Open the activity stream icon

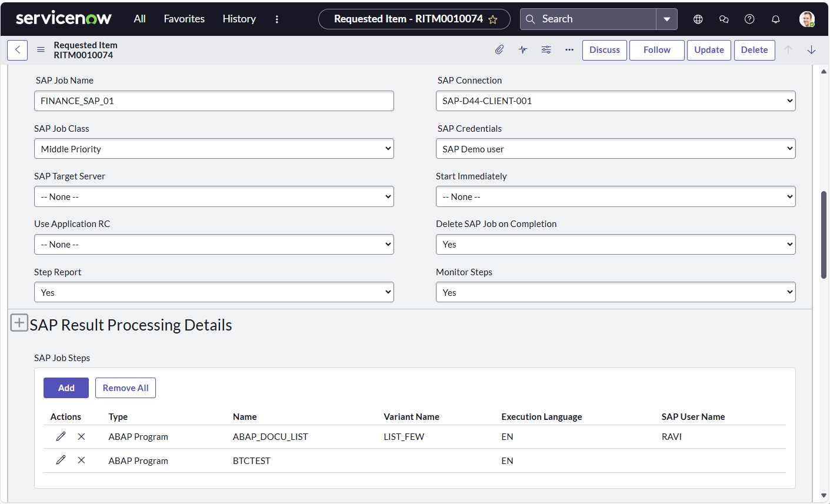(523, 50)
